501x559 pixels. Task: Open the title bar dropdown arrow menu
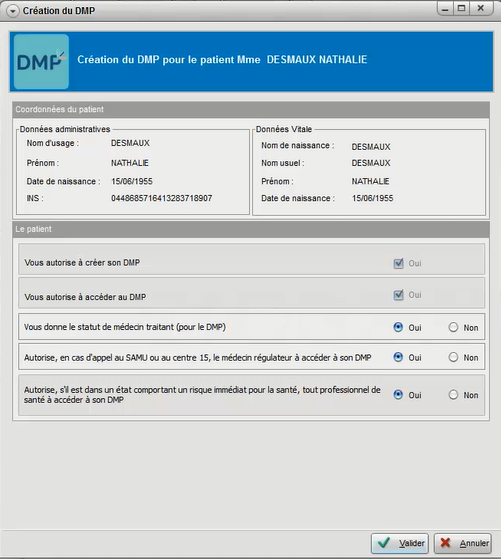(x=12, y=11)
